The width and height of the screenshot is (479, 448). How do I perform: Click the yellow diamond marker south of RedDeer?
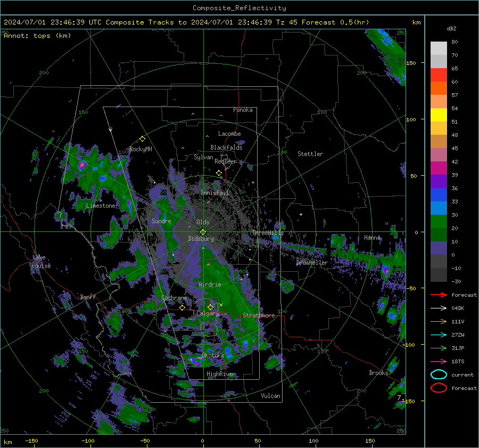[x=219, y=173]
